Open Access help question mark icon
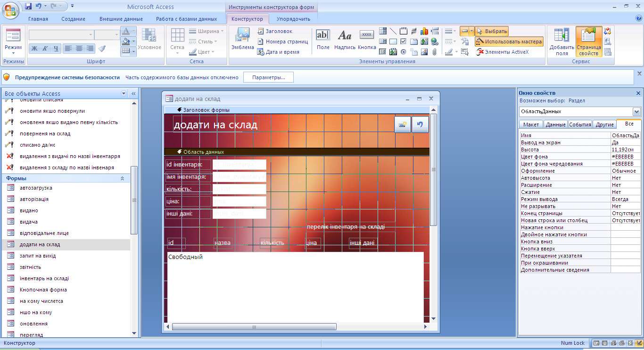The width and height of the screenshot is (644, 350). point(639,18)
